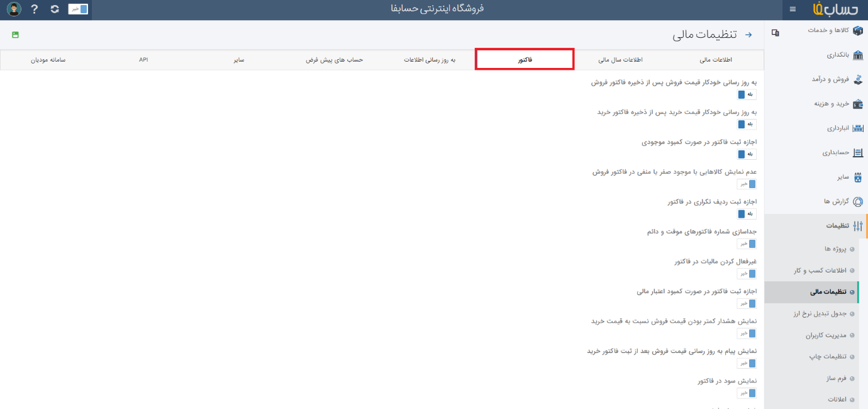Image resolution: width=868 pixels, height=409 pixels.
Task: Open the API tab
Action: (x=143, y=60)
